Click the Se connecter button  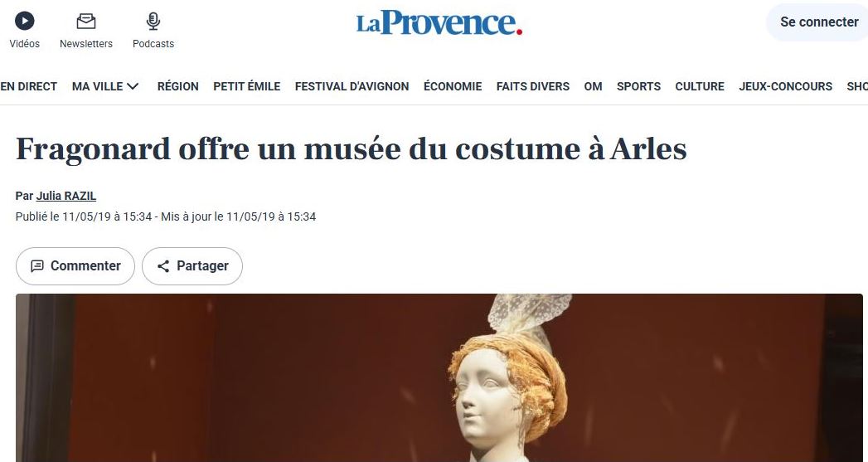tap(819, 22)
